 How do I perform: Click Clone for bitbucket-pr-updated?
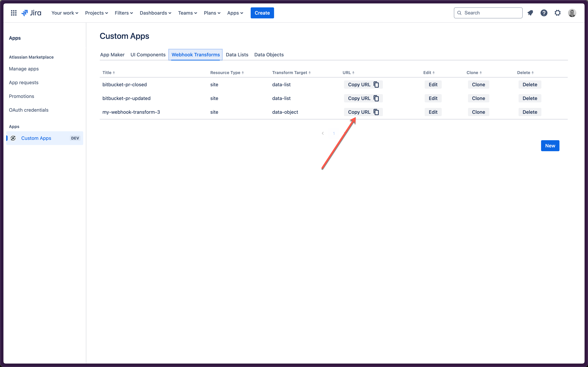(478, 98)
